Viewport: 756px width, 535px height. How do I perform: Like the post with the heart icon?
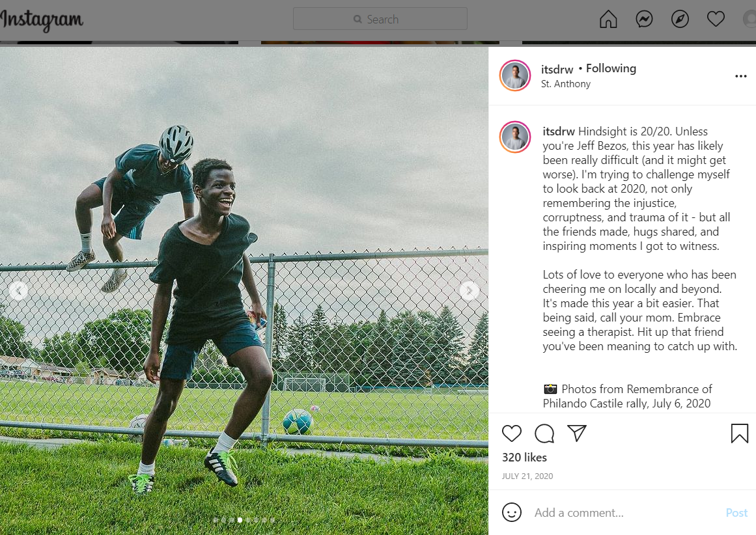[512, 433]
